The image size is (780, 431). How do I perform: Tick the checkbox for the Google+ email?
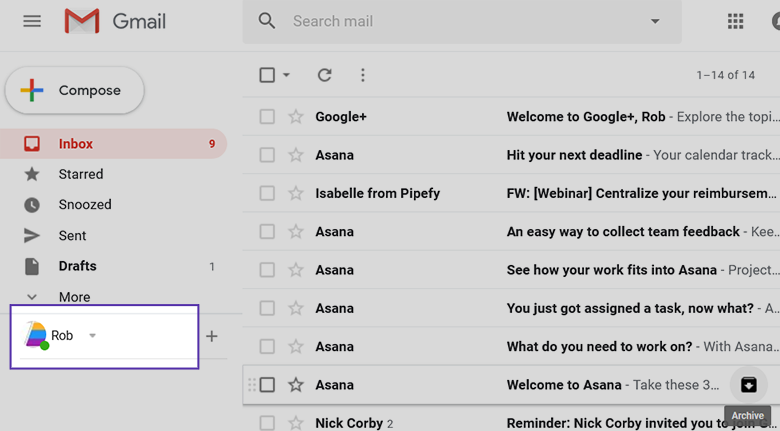(267, 117)
